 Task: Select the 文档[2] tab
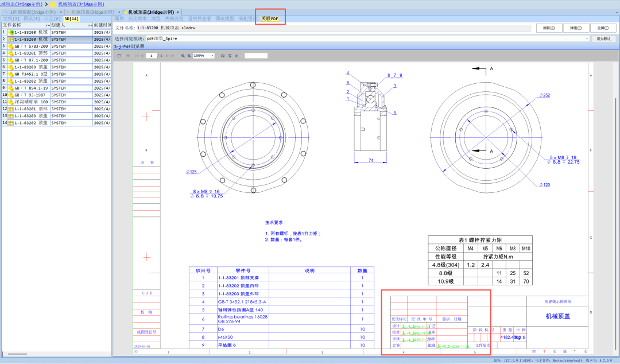[11, 18]
